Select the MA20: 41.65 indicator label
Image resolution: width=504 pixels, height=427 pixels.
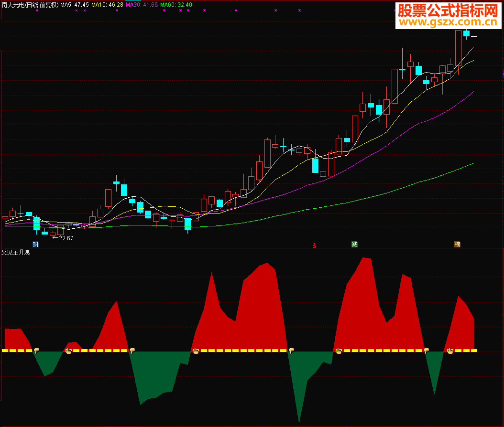coord(142,5)
